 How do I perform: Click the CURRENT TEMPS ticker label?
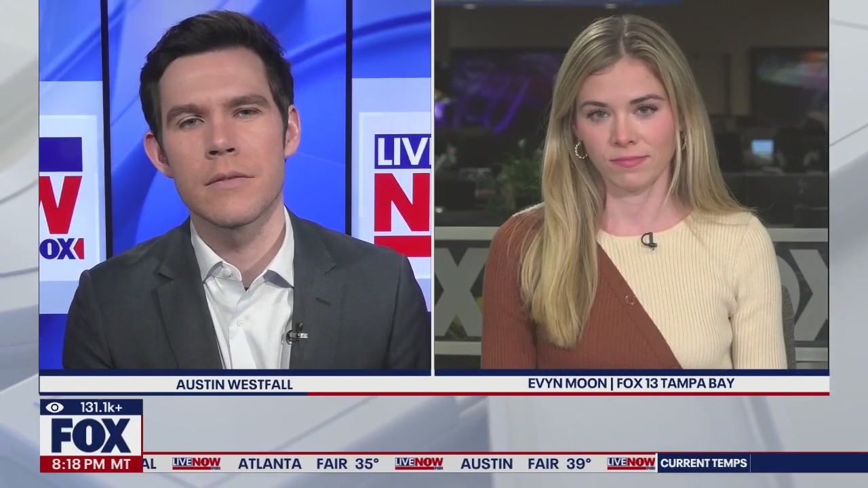tap(703, 464)
